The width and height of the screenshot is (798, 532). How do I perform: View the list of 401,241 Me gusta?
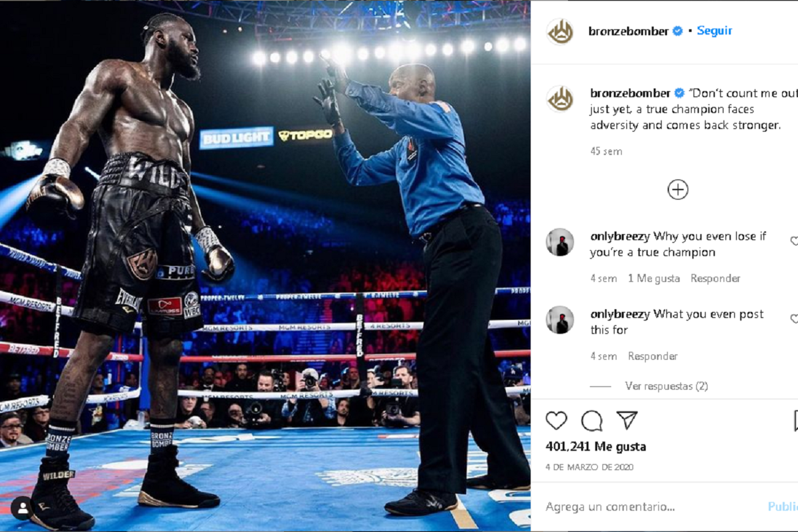tap(596, 447)
